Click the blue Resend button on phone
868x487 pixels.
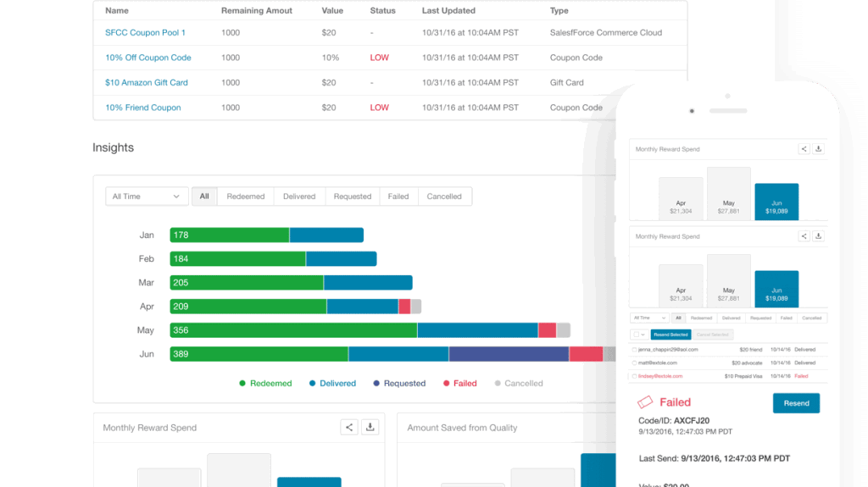tap(796, 403)
